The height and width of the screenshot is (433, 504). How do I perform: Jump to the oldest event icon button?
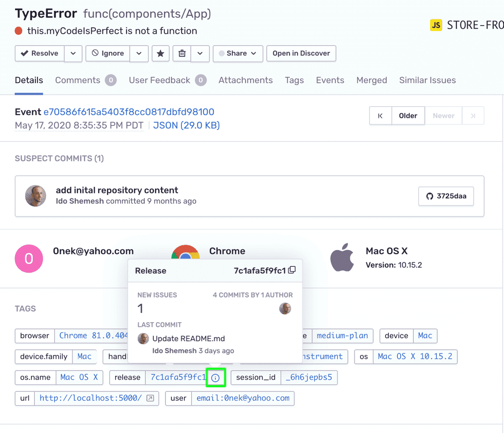coord(381,116)
